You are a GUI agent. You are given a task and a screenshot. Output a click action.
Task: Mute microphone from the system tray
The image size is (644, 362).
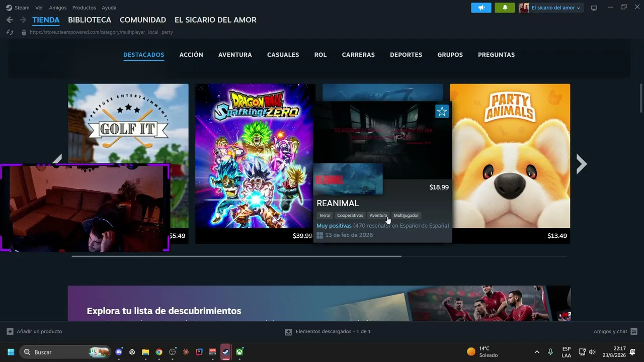click(550, 352)
